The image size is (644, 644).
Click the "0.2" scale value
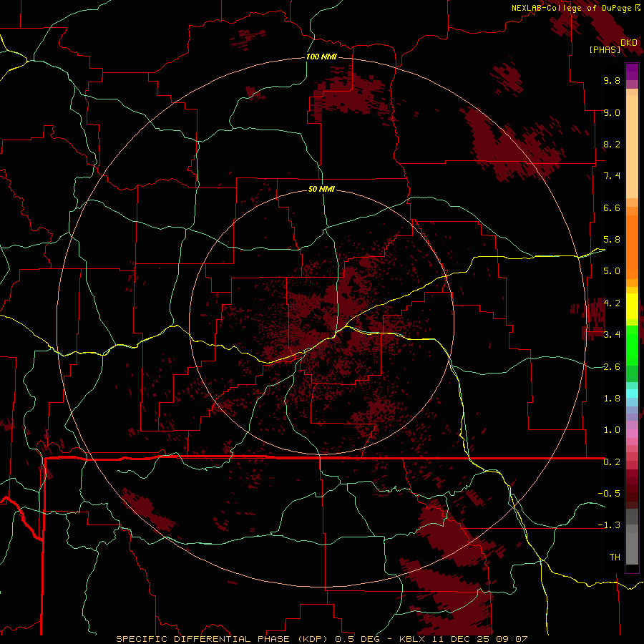coord(612,462)
